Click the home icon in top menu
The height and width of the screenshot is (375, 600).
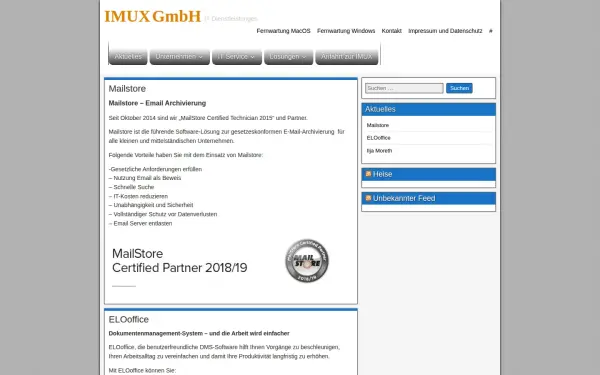[491, 31]
